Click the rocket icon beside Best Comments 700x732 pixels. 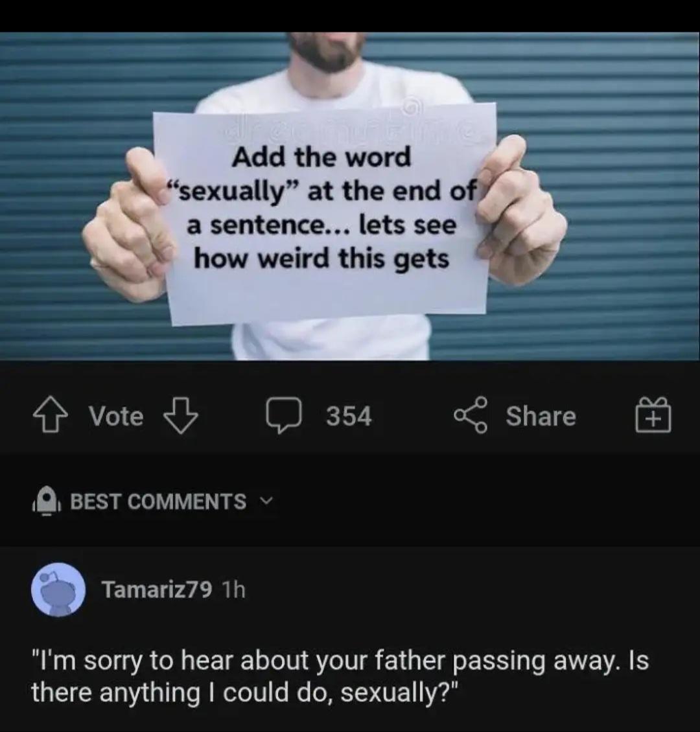pyautogui.click(x=47, y=501)
